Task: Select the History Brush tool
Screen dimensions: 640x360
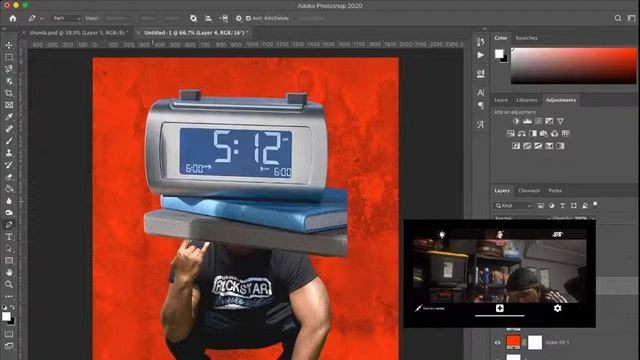Action: (x=9, y=165)
